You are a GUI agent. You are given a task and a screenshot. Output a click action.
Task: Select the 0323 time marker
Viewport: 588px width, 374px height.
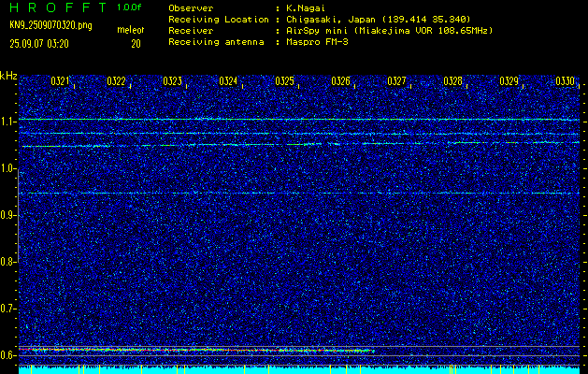pyautogui.click(x=173, y=81)
